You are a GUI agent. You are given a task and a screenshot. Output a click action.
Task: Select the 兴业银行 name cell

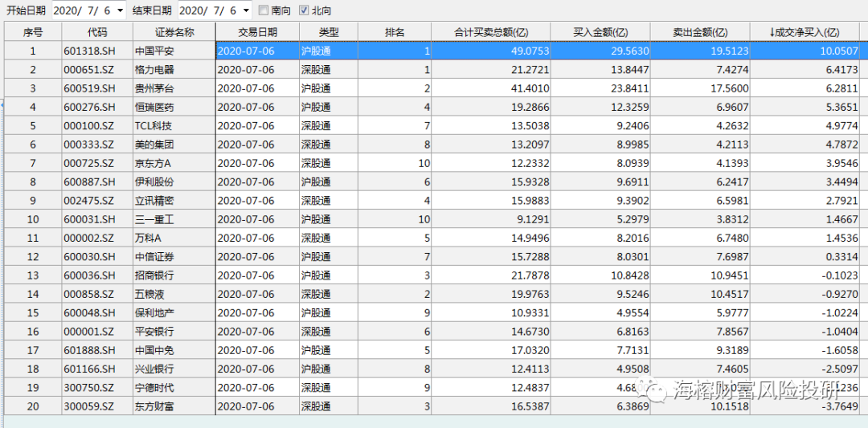[174, 369]
